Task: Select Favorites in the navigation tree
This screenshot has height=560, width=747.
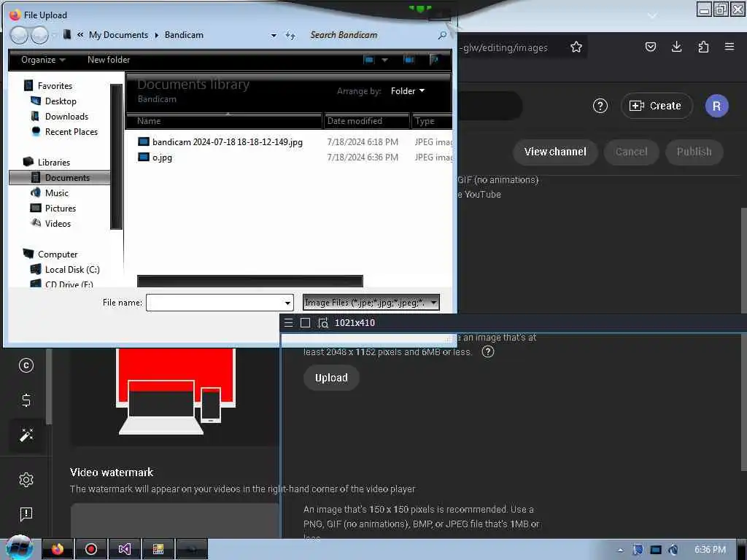Action: pos(48,86)
